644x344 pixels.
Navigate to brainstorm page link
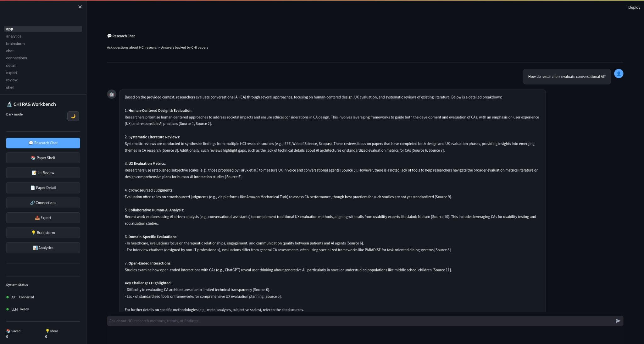pos(15,44)
